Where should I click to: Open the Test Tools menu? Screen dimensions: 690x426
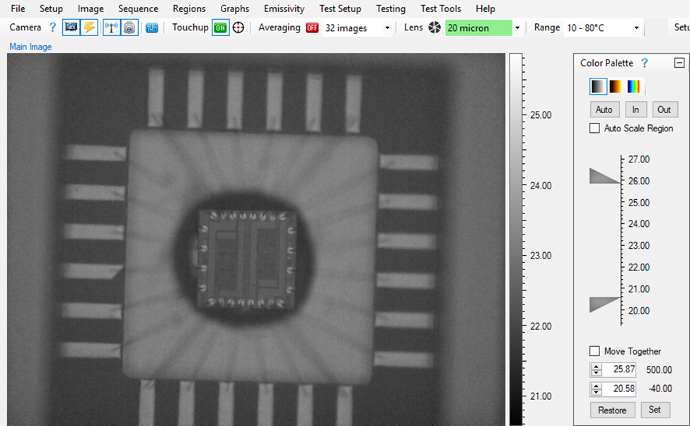(x=440, y=8)
